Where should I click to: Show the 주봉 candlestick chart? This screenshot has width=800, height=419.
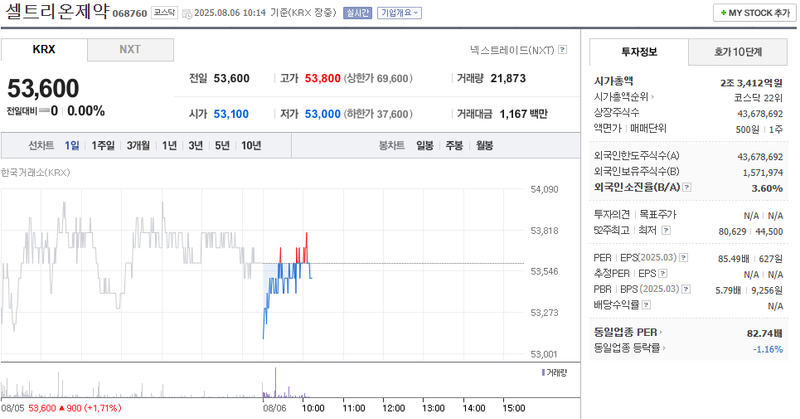coord(454,145)
